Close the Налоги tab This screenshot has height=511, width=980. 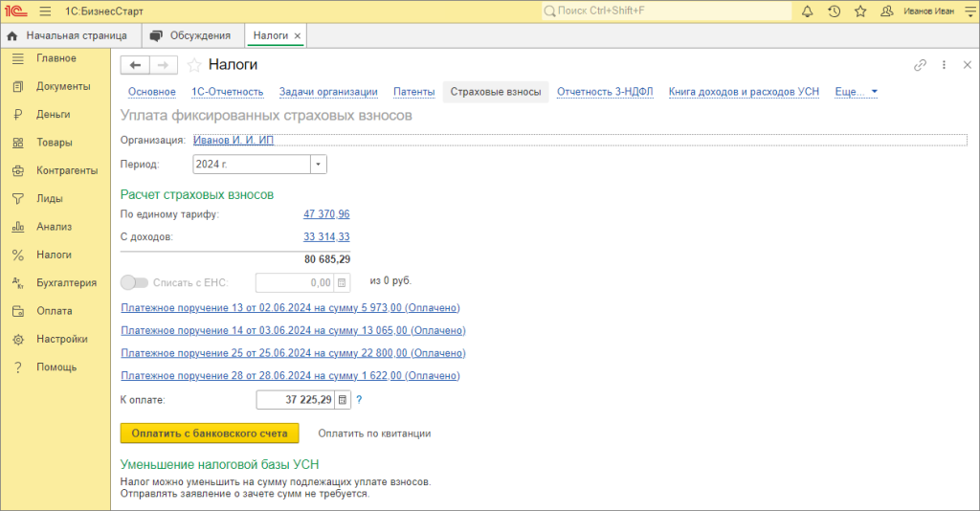[x=298, y=36]
